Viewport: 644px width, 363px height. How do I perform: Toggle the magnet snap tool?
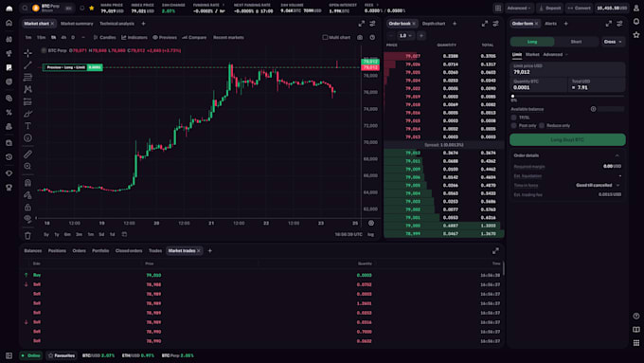27,183
